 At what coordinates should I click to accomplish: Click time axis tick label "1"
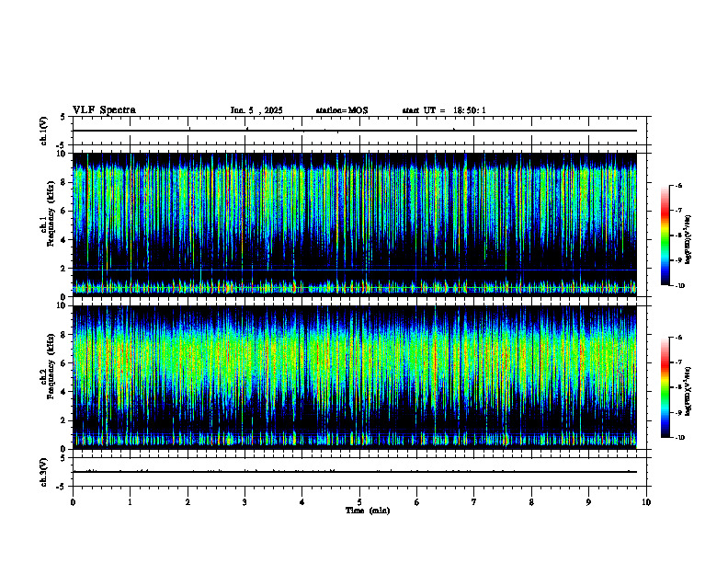[130, 502]
